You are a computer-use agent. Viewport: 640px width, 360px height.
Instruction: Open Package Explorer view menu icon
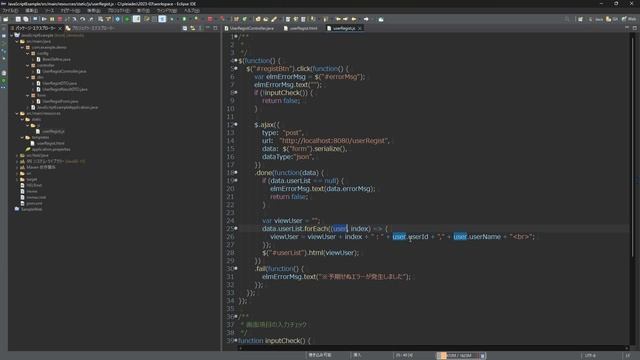point(200,28)
